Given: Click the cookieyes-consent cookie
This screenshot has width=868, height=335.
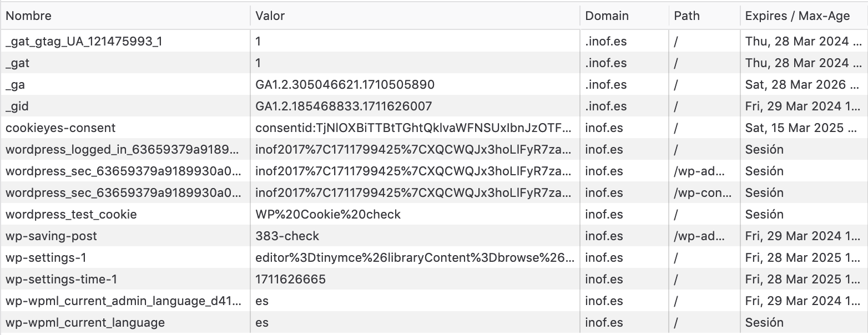Looking at the screenshot, I should coord(60,128).
